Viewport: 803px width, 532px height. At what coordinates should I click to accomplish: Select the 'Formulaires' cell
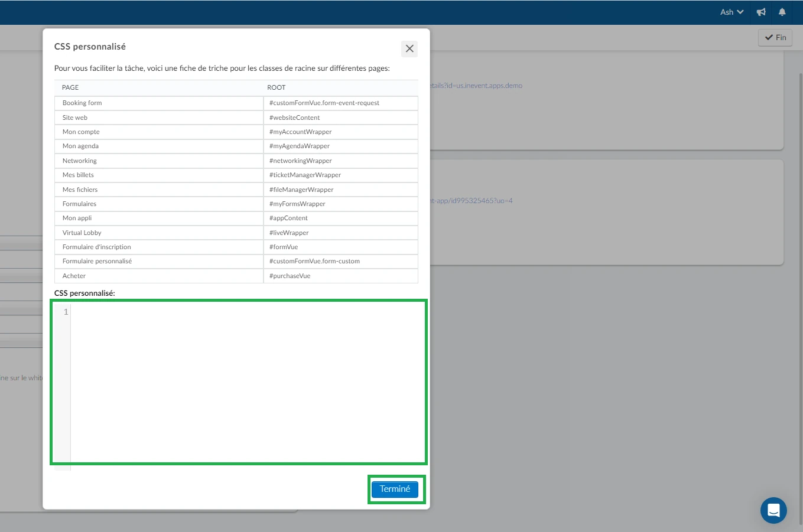pyautogui.click(x=159, y=204)
